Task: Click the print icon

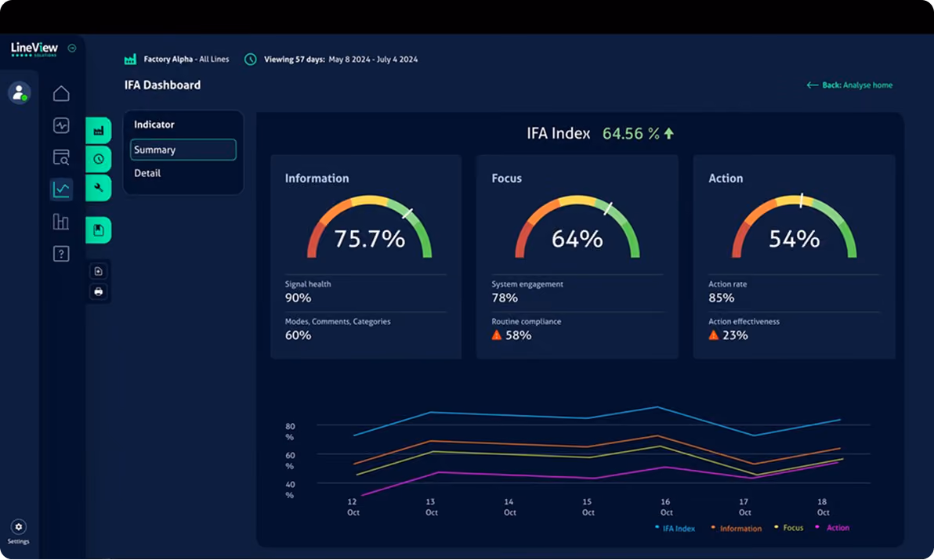Action: point(98,291)
